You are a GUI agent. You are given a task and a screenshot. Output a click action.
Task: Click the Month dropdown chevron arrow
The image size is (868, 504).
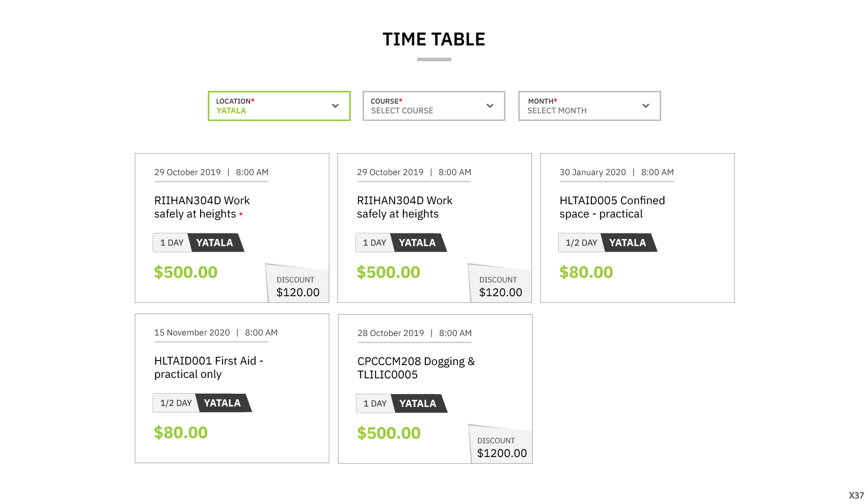[645, 106]
